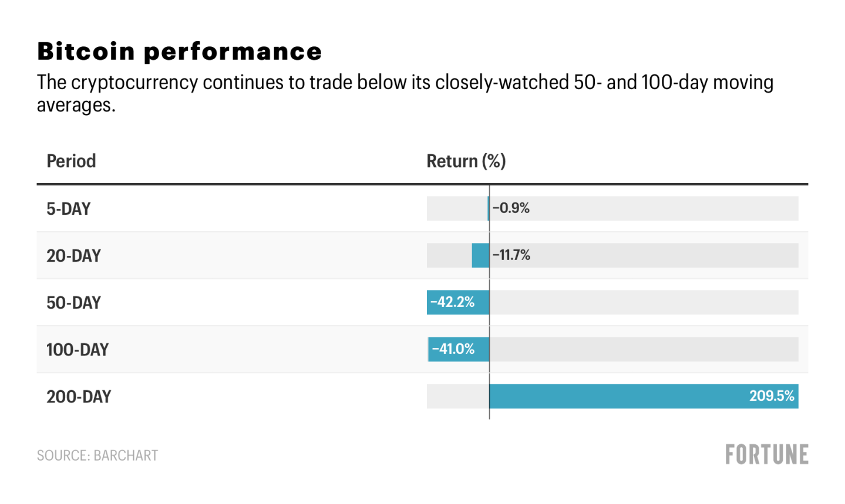Image resolution: width=845 pixels, height=504 pixels.
Task: Select the 20-DAY period label
Action: pos(74,256)
